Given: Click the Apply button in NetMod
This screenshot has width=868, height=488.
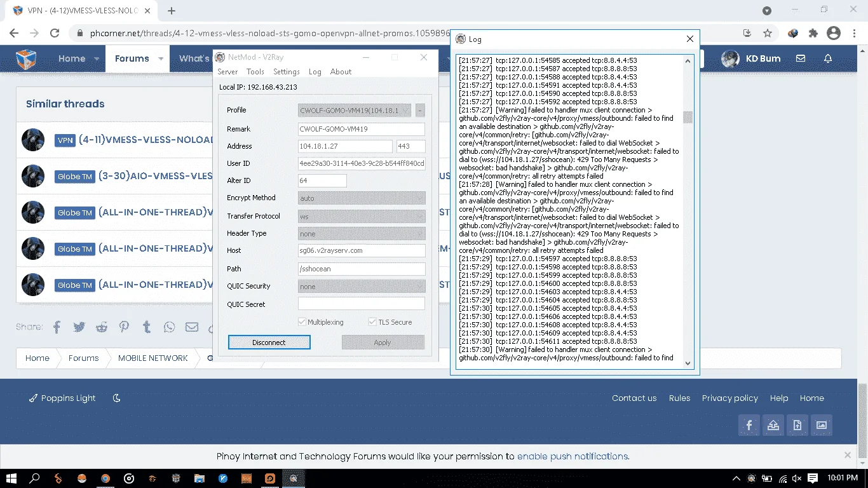Looking at the screenshot, I should coord(383,342).
